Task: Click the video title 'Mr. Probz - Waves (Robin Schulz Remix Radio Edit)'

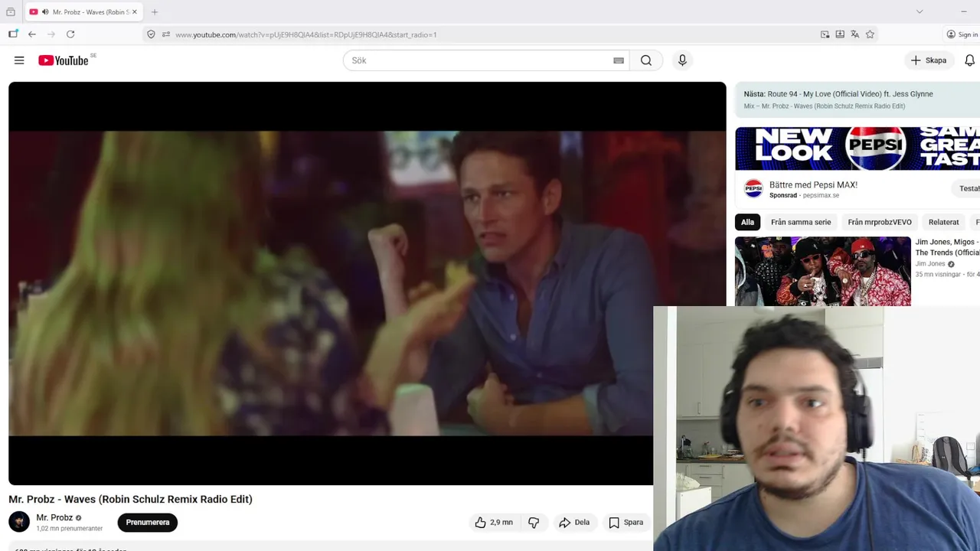Action: [130, 499]
